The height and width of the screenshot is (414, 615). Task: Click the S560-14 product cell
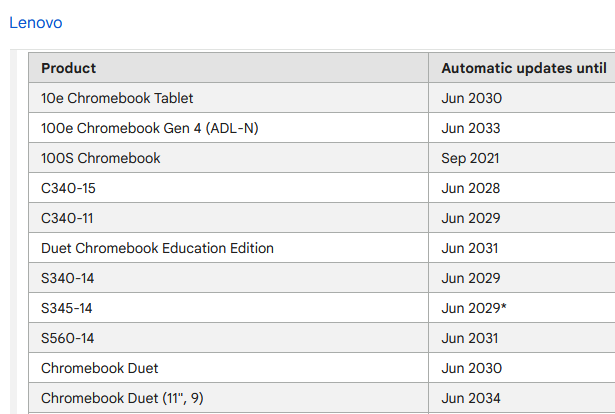point(67,338)
